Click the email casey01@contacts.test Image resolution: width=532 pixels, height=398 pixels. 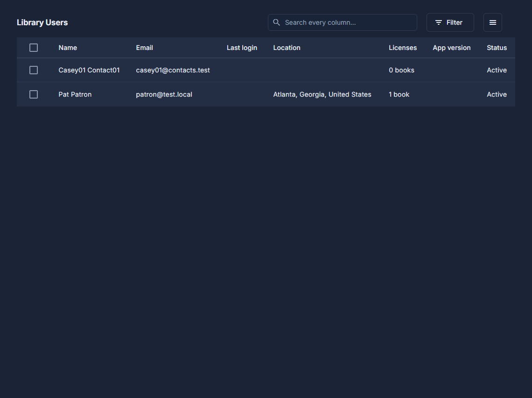173,70
